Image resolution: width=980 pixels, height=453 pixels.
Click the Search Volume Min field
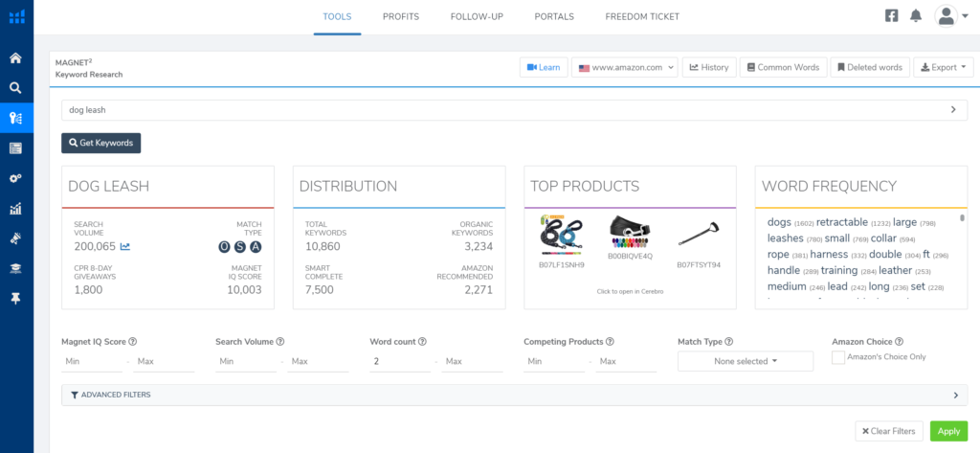click(246, 362)
